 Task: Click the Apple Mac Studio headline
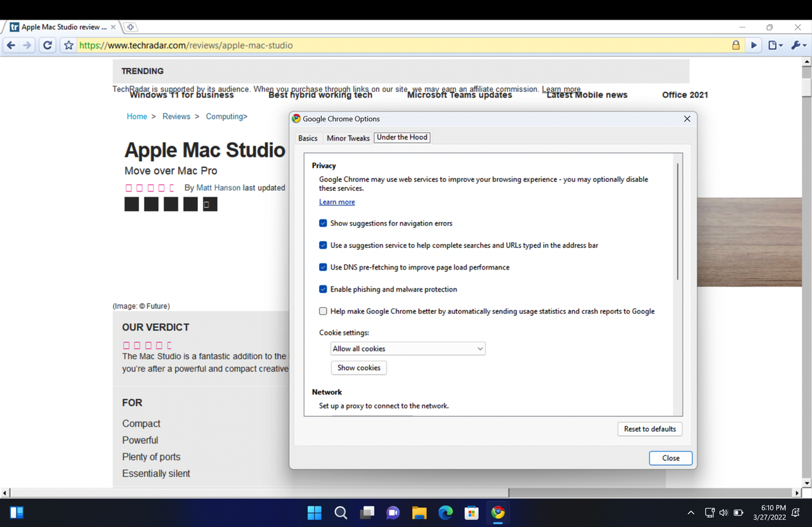[x=205, y=150]
